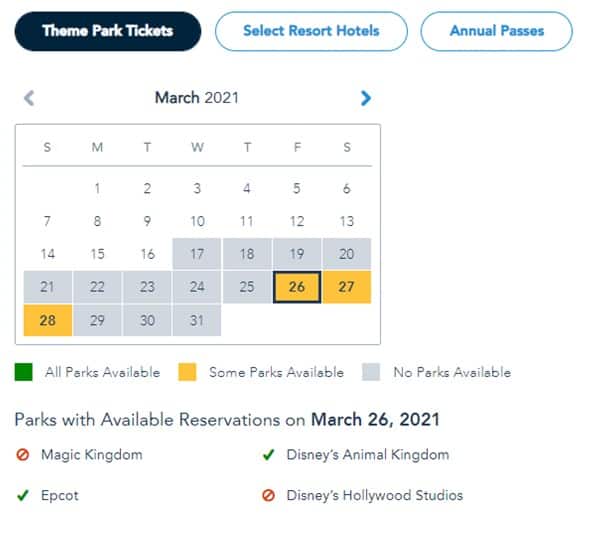Select March 26 on the calendar
The height and width of the screenshot is (534, 595).
tap(297, 287)
